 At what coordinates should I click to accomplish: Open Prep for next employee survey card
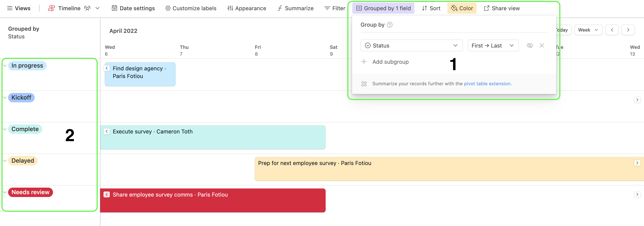click(449, 169)
